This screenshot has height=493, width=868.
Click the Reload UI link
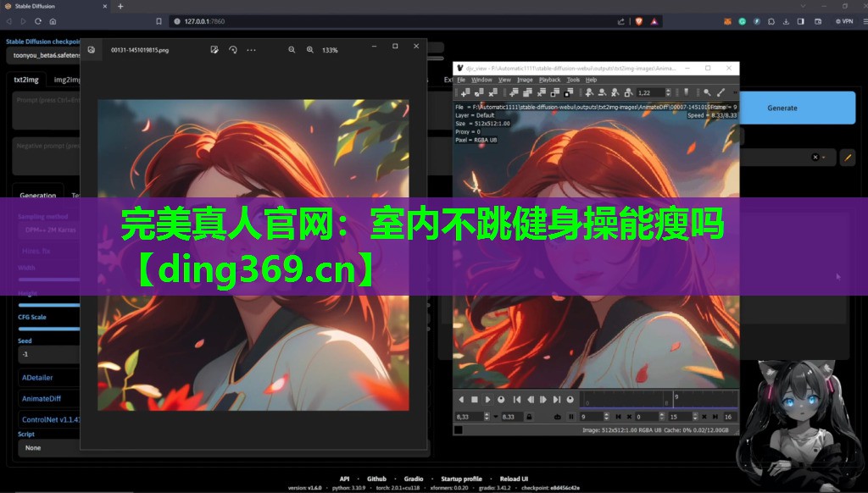pos(514,479)
